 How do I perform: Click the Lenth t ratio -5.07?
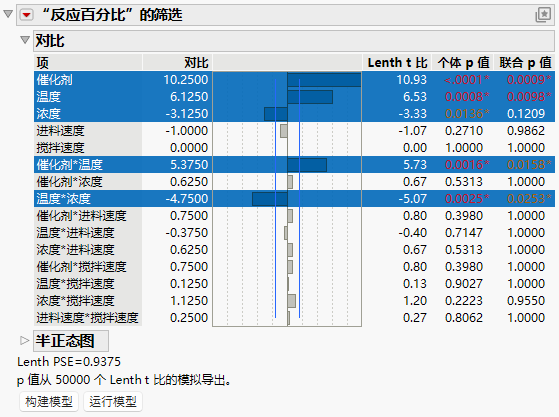(x=412, y=199)
